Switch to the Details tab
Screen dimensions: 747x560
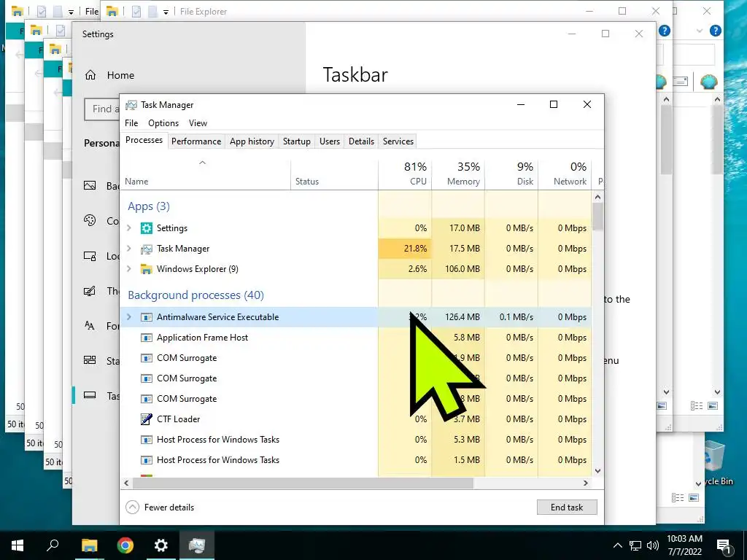tap(361, 141)
